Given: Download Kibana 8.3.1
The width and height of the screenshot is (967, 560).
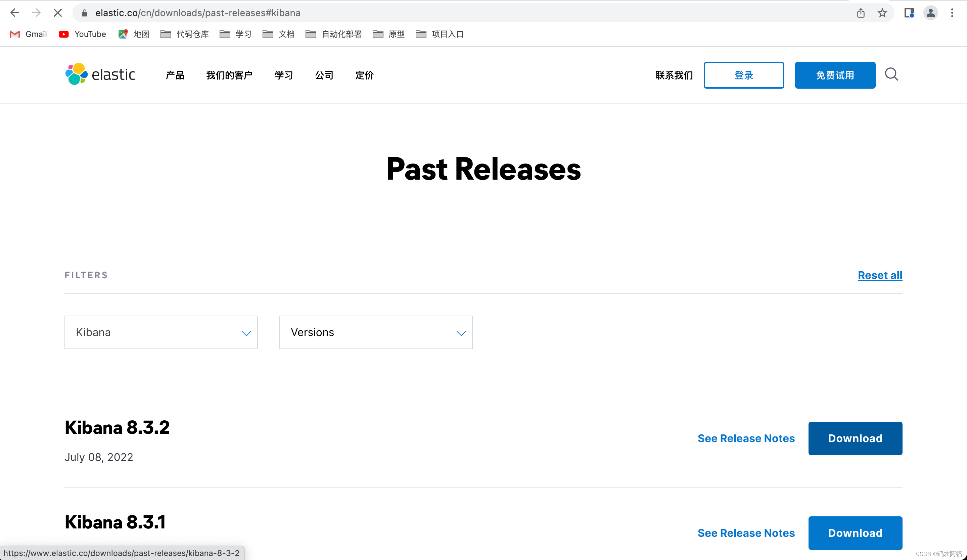Looking at the screenshot, I should point(855,533).
